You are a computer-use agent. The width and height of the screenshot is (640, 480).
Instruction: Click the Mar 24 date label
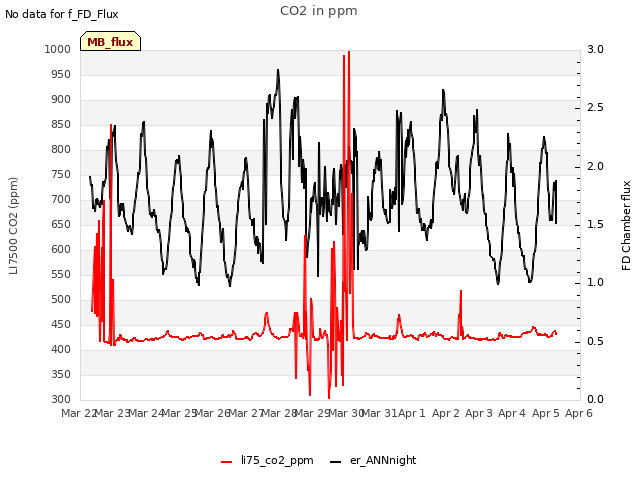(146, 413)
